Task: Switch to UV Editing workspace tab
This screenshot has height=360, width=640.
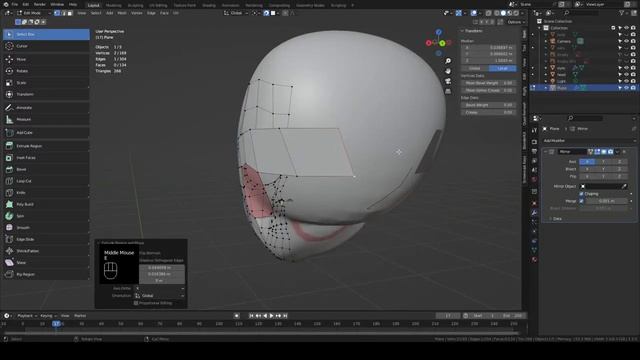Action: click(x=158, y=5)
